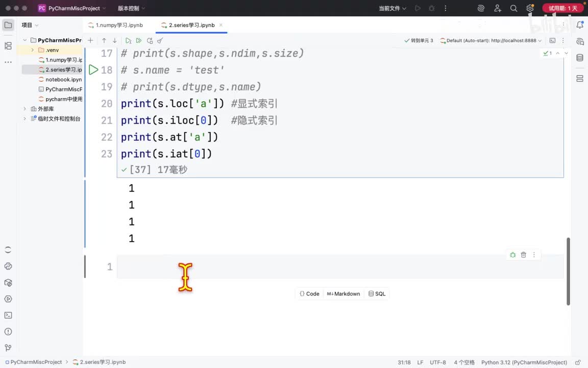Open Jupyter server console icon

pos(552,40)
